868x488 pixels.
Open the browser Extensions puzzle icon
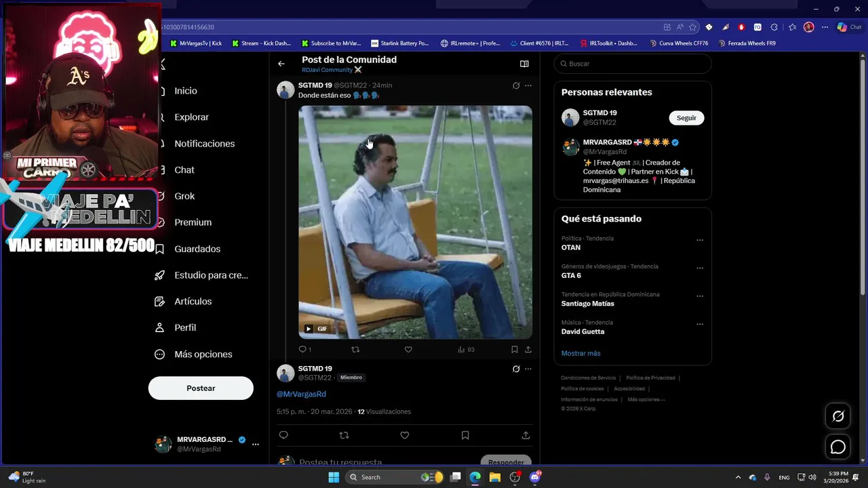pos(774,27)
